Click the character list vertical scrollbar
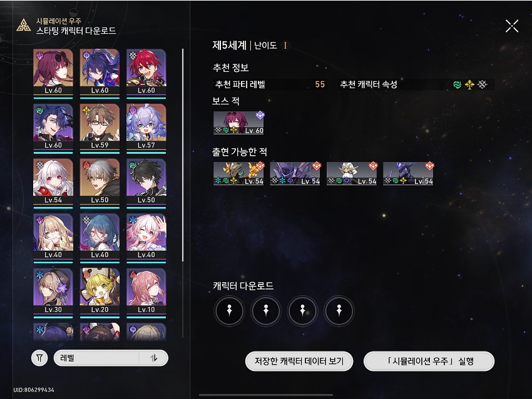The height and width of the screenshot is (399, 532). coord(183,155)
